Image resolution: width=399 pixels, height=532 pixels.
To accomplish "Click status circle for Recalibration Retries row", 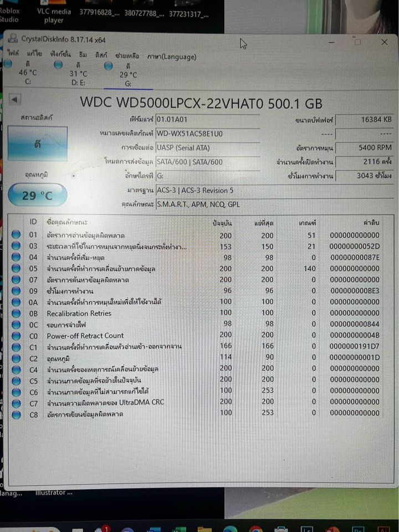I will (16, 314).
